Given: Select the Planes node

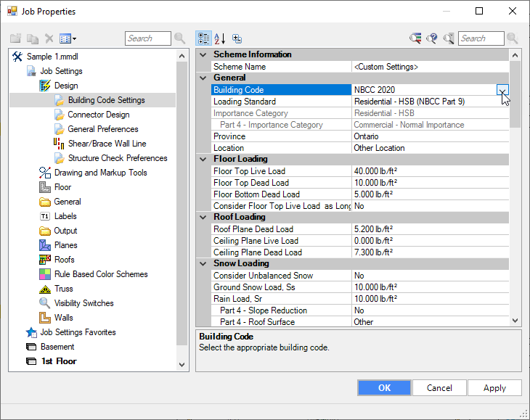Looking at the screenshot, I should pos(65,245).
